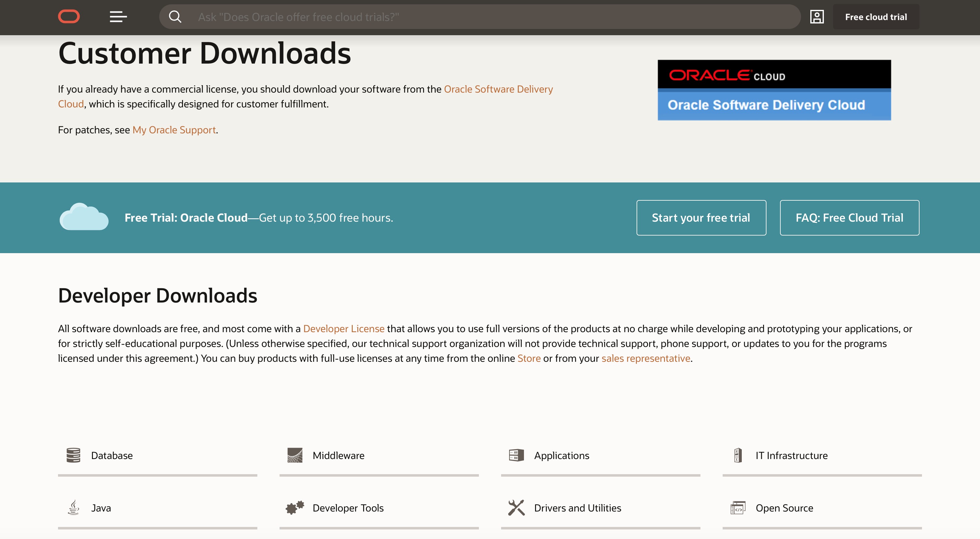Click Start your free trial button
This screenshot has width=980, height=539.
701,218
